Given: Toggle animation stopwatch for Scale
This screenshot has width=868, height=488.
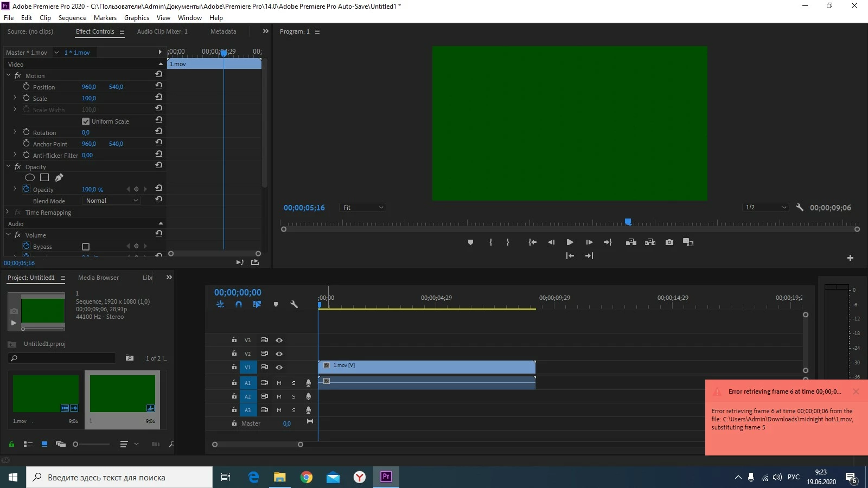Looking at the screenshot, I should tap(26, 98).
